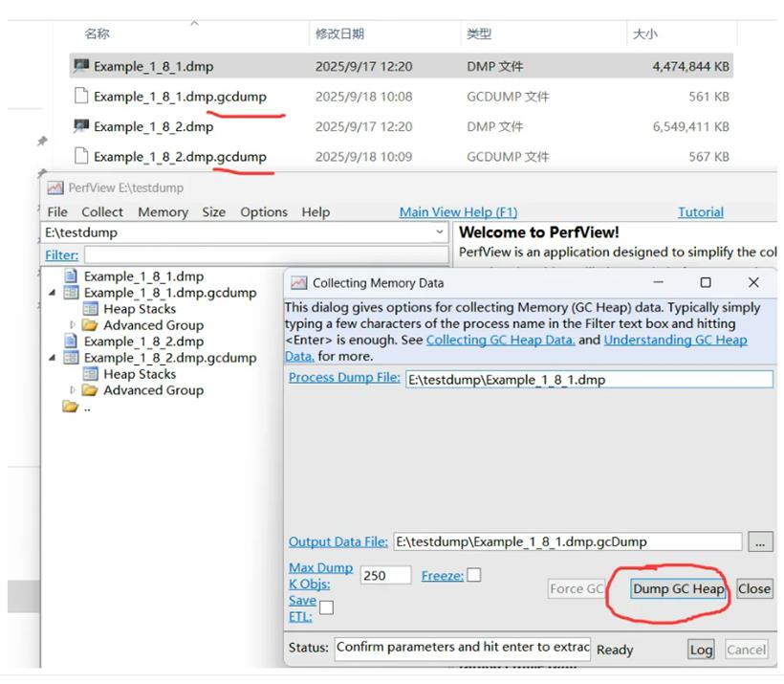
Task: Click the Collecting Memory Data dialog icon
Action: coord(298,283)
